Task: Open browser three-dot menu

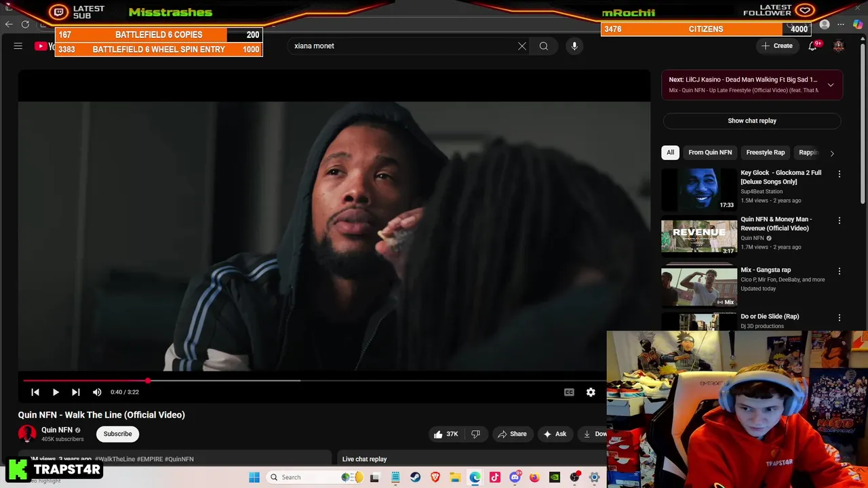Action: click(x=841, y=24)
